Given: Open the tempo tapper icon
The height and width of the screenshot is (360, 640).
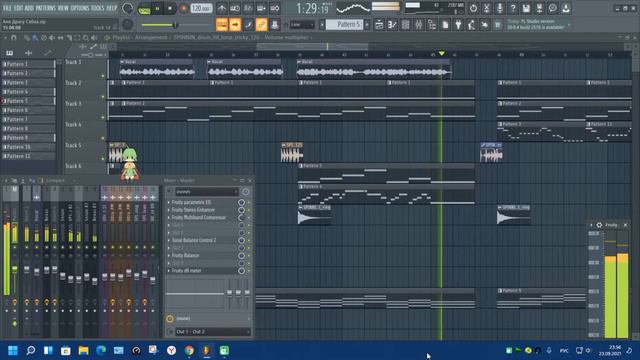Looking at the screenshot, I should coord(471,25).
